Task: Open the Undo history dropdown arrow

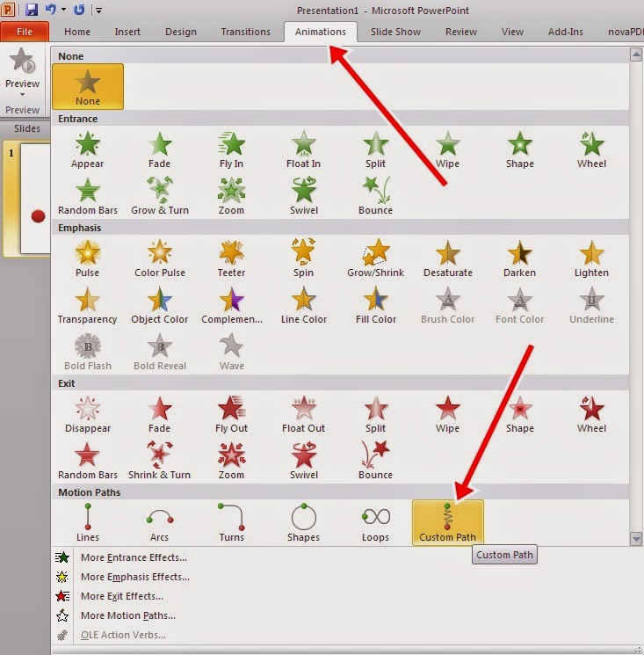Action: (63, 9)
